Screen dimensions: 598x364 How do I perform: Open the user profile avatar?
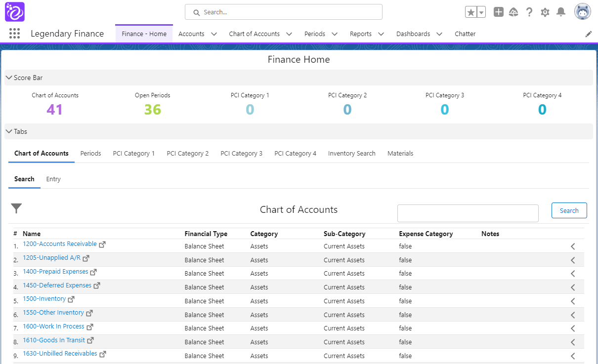[582, 12]
